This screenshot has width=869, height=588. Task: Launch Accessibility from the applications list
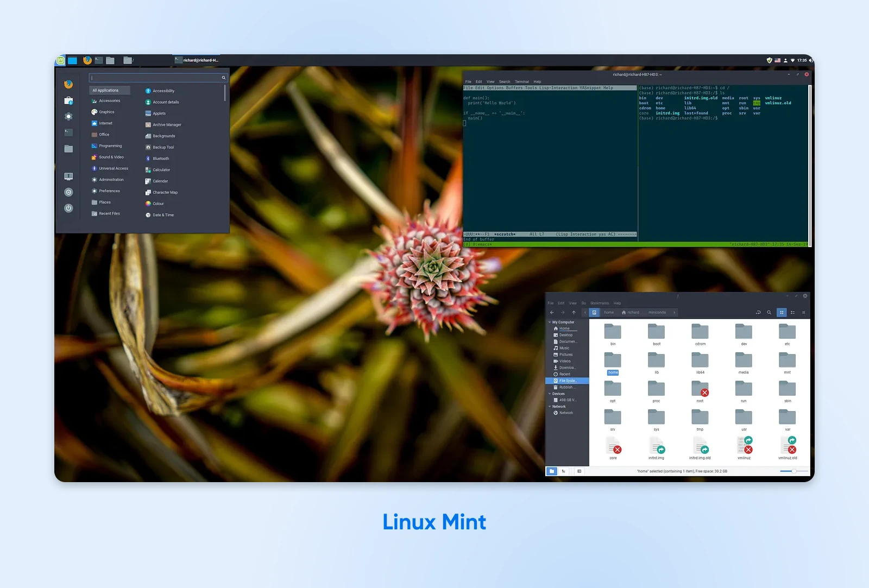(x=160, y=91)
